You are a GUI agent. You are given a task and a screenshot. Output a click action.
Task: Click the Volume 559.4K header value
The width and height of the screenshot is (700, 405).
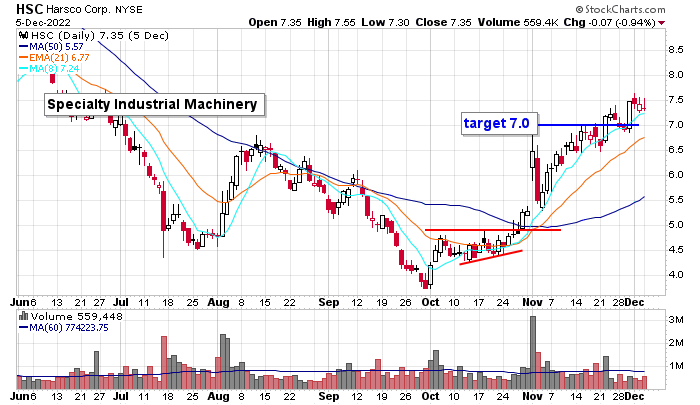coord(518,22)
